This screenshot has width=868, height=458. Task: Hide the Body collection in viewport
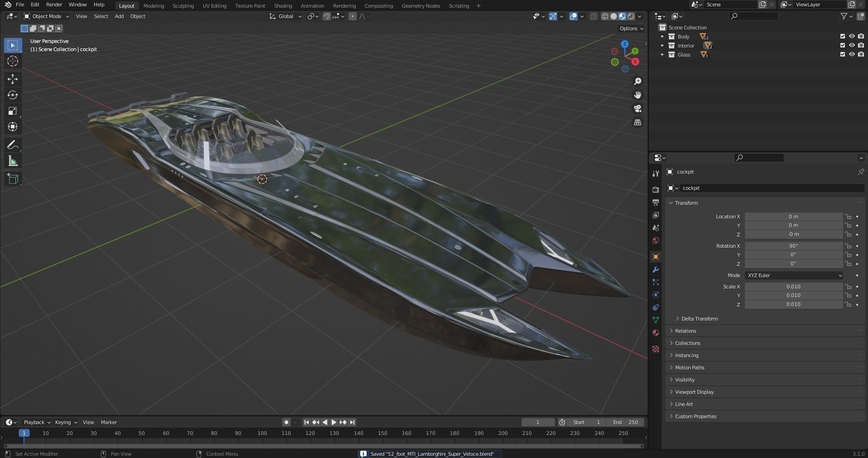(x=852, y=37)
